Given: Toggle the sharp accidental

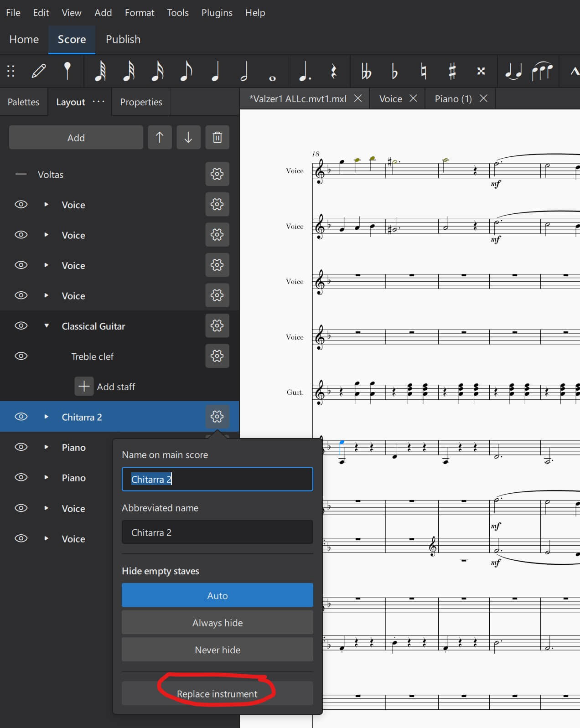Looking at the screenshot, I should [452, 71].
